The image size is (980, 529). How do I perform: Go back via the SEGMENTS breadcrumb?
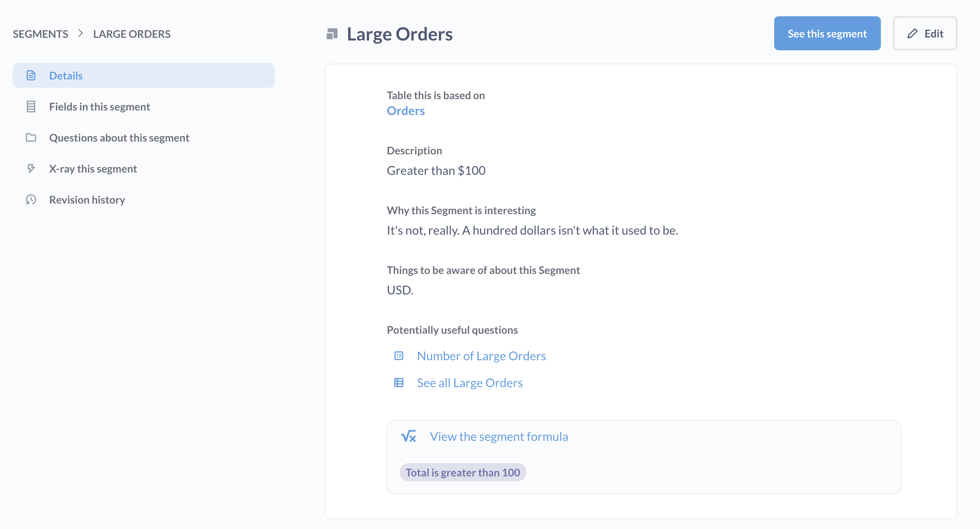click(40, 34)
